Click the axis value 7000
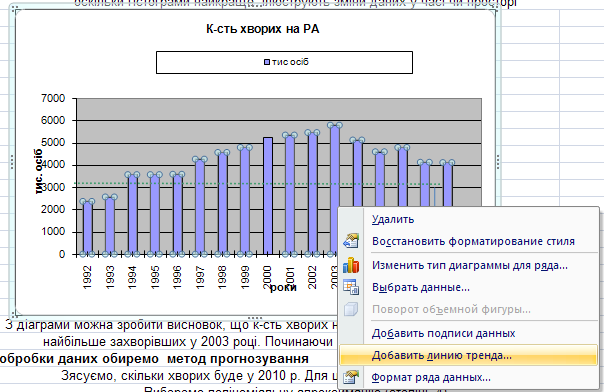The height and width of the screenshot is (392, 604). (x=53, y=98)
